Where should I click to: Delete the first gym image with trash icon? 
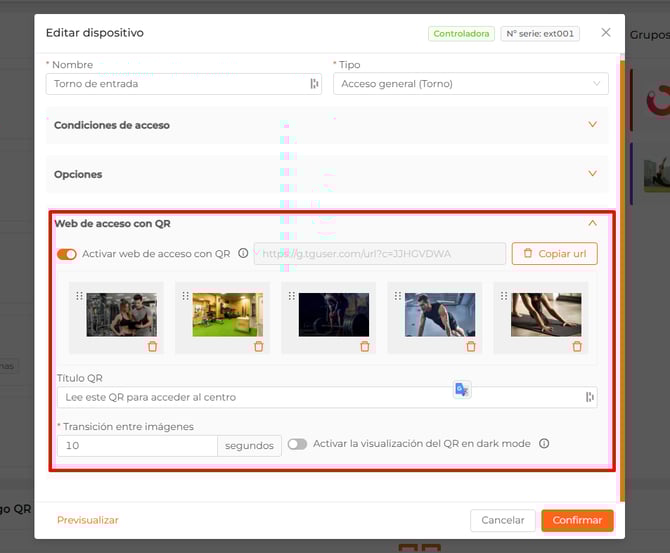coord(153,346)
